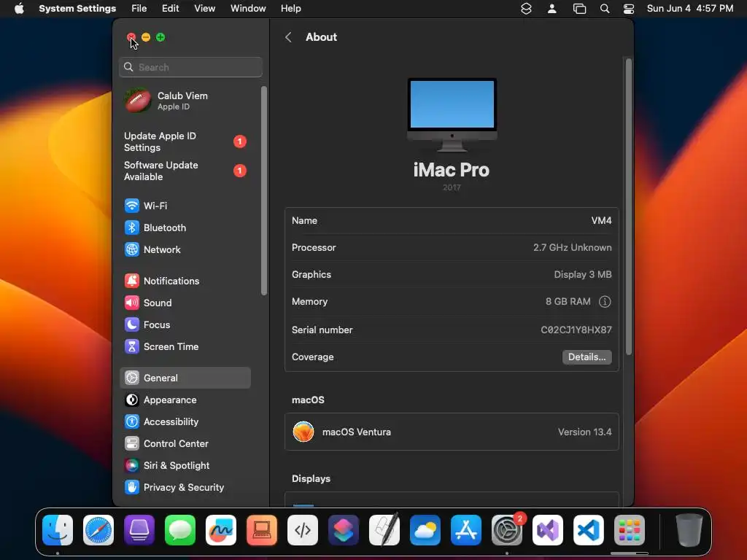Click the computer name VM4
The image size is (747, 560).
[601, 220]
